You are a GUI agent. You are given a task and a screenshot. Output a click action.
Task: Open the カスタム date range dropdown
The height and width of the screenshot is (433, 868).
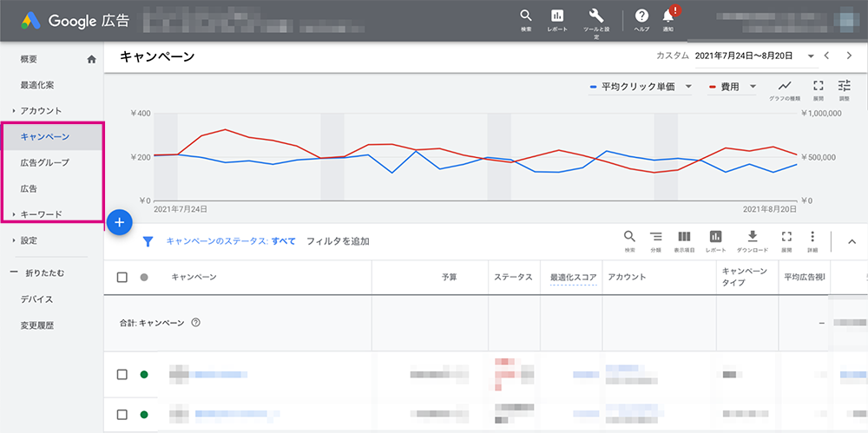click(x=754, y=56)
